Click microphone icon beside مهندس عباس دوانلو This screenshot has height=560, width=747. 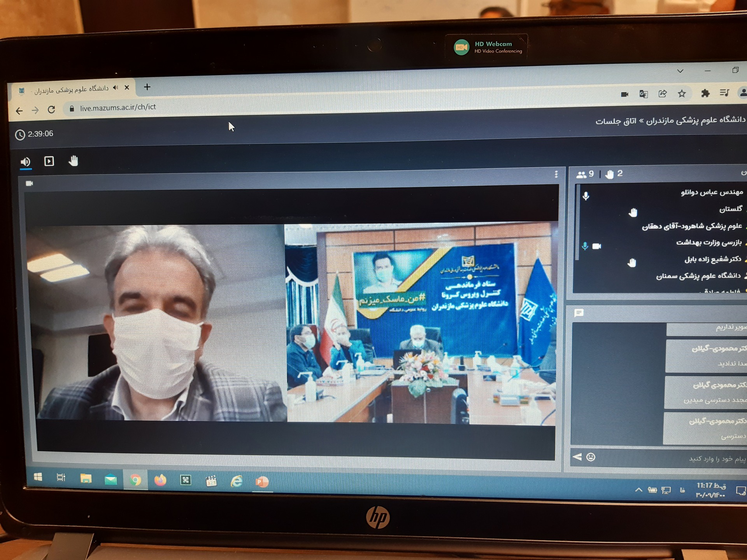[586, 196]
